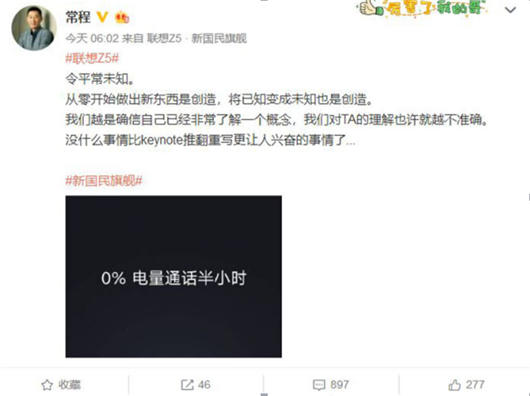Click the comment bubble icon
Screen dimensions: 530x396
pyautogui.click(x=319, y=385)
